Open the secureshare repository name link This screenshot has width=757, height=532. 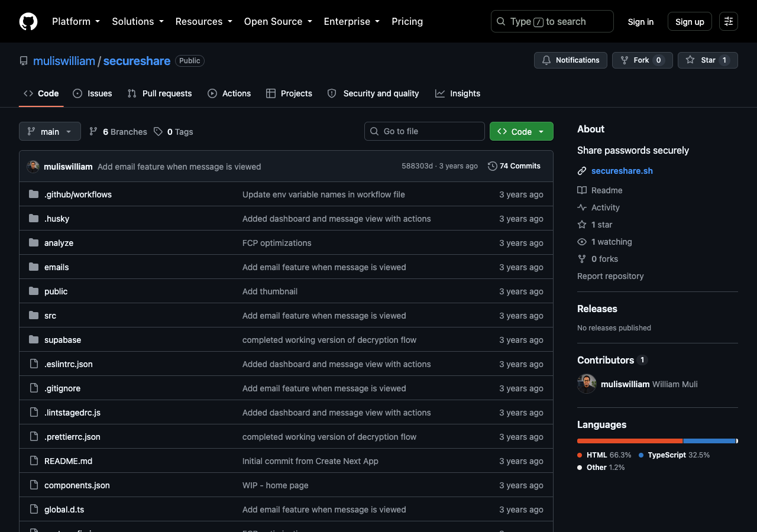tap(137, 61)
